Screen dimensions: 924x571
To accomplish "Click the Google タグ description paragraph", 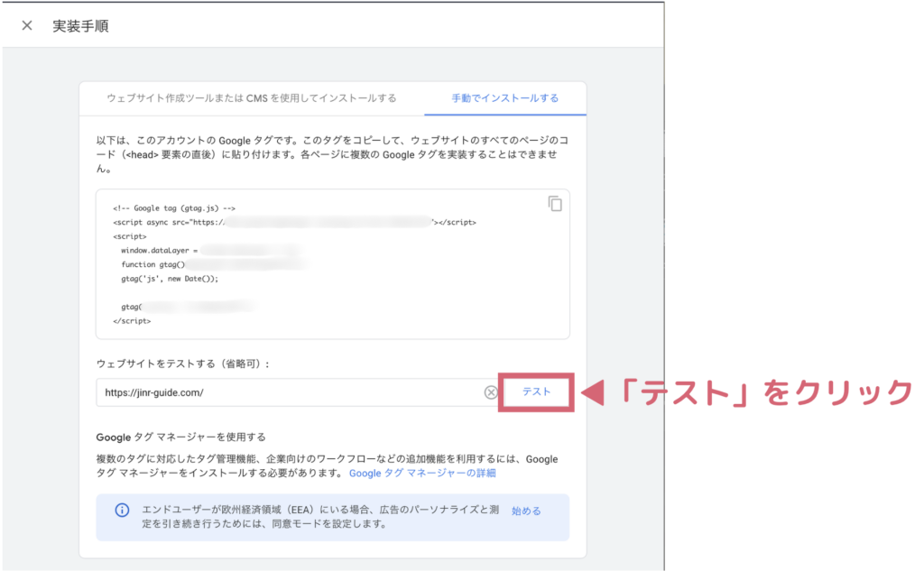I will 332,154.
